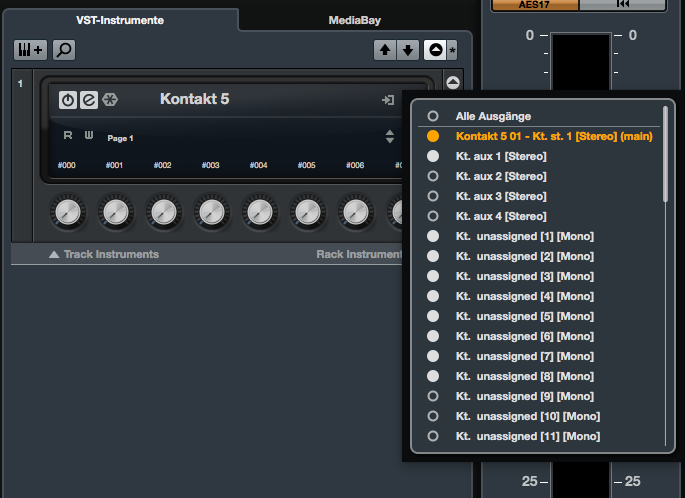This screenshot has height=498, width=685.
Task: Switch to the MediaBay tab
Action: tap(355, 20)
